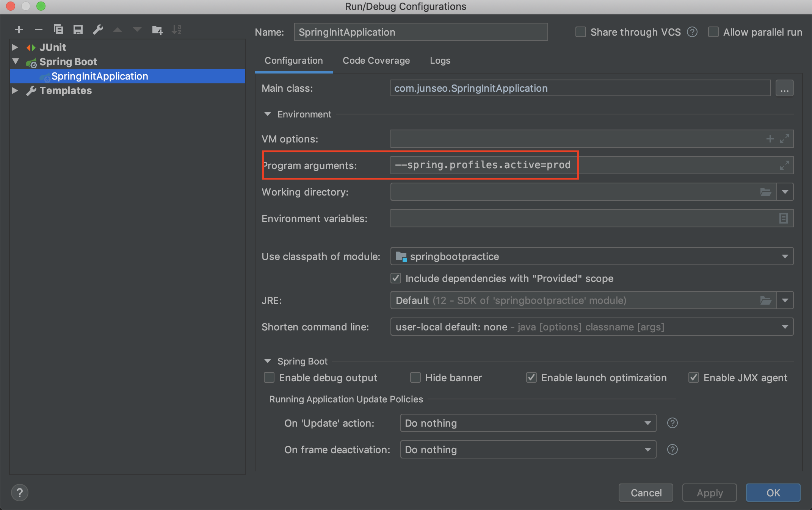
Task: Click into the VM options field
Action: click(576, 139)
